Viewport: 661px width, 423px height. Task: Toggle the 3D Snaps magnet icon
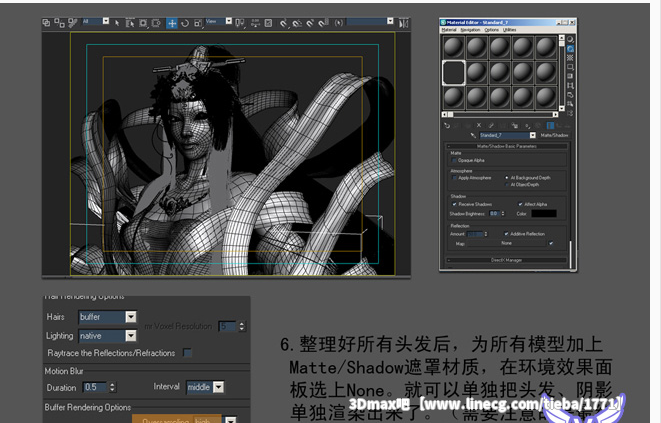(x=283, y=23)
